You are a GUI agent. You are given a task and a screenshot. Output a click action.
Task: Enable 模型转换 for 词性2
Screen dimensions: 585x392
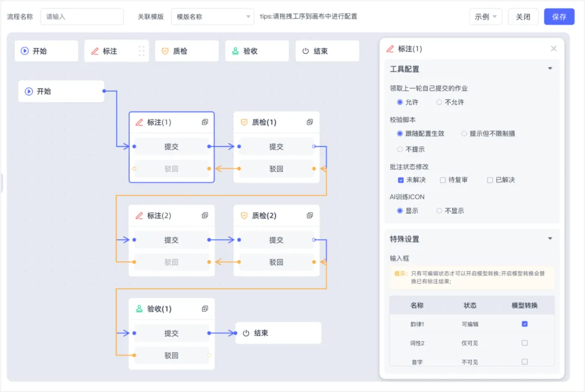pos(524,343)
